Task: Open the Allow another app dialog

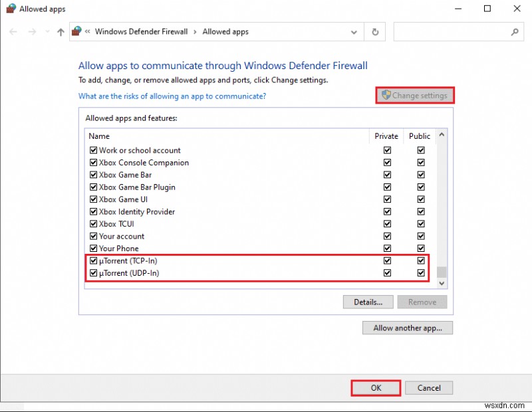Action: pyautogui.click(x=407, y=328)
